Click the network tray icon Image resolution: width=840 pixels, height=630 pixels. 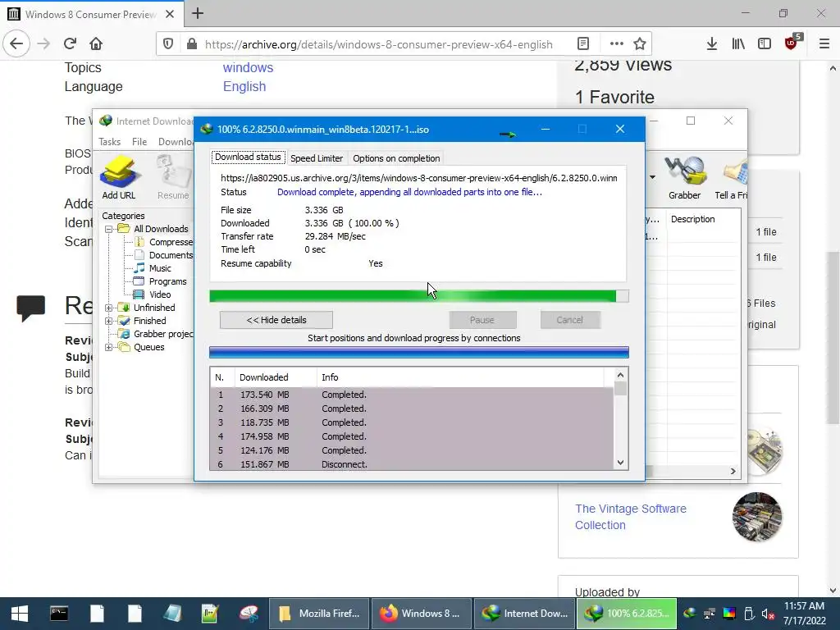pyautogui.click(x=710, y=614)
